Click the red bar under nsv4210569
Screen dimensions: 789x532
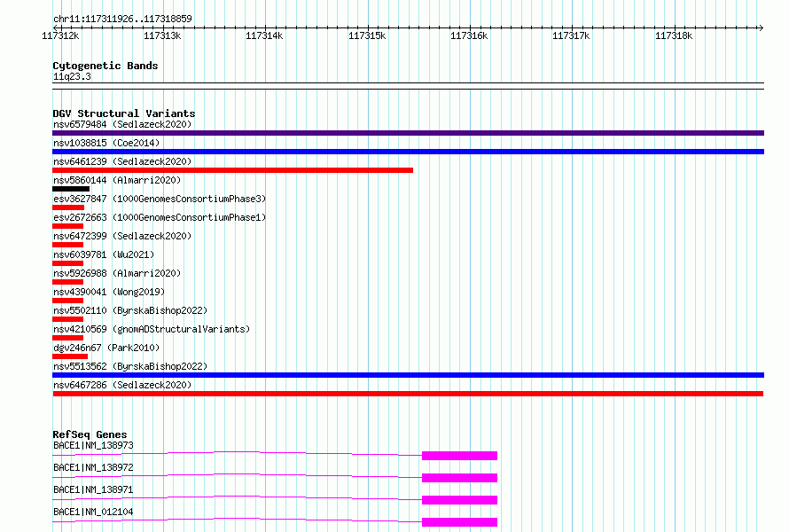[67, 338]
